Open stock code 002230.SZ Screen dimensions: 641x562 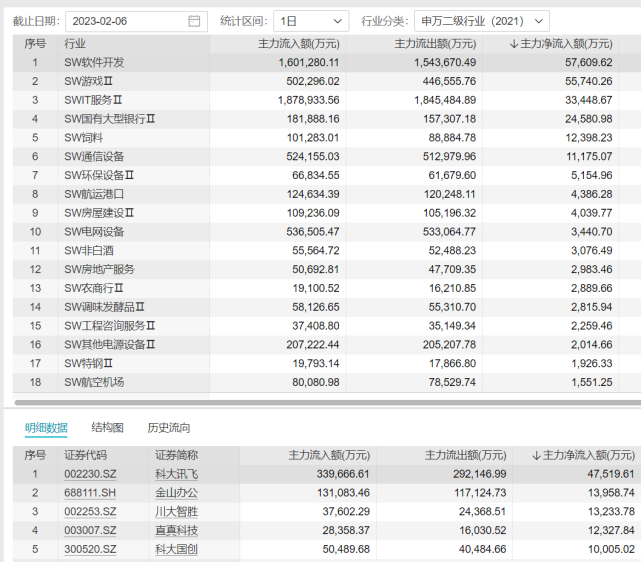tap(91, 474)
